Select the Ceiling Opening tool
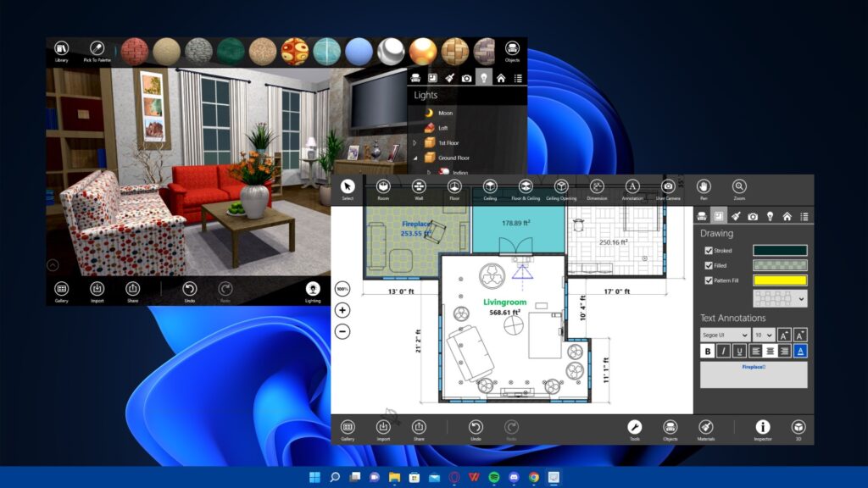The image size is (868, 488). coord(561,189)
